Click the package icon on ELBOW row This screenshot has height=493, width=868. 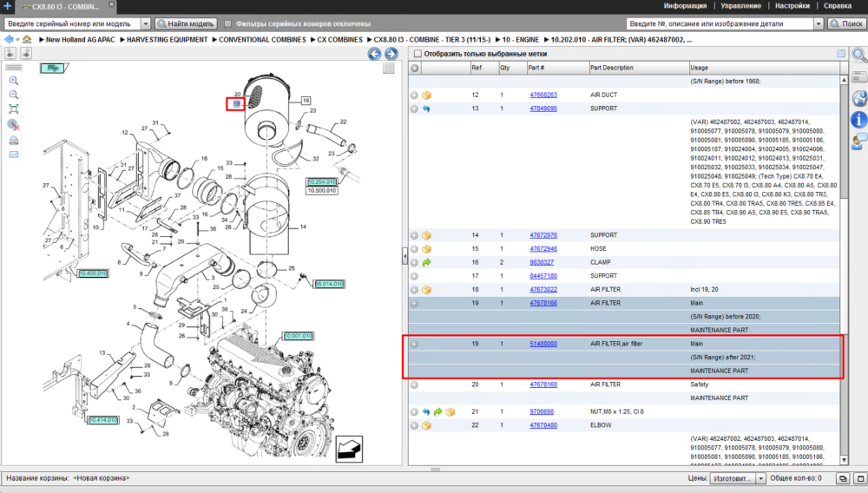427,425
